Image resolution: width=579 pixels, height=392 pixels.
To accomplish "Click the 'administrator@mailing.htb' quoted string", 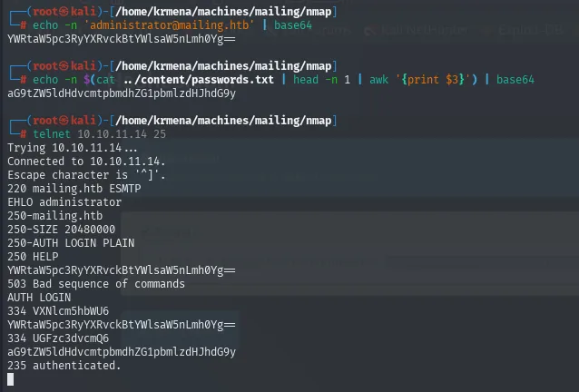I will [172, 25].
